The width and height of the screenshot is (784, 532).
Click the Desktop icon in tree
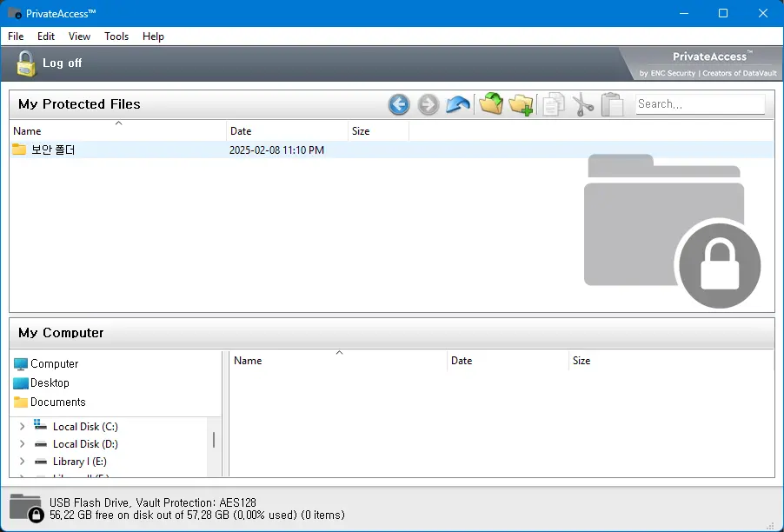21,383
